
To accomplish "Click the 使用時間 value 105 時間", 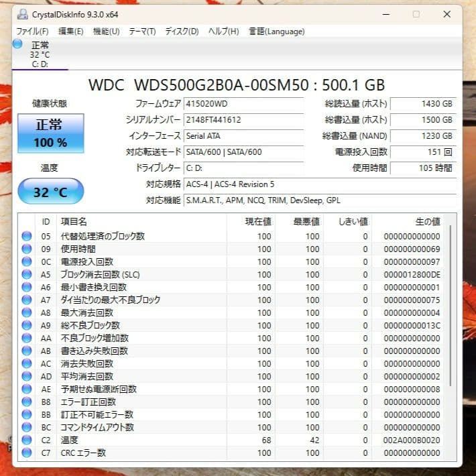I will tap(424, 168).
